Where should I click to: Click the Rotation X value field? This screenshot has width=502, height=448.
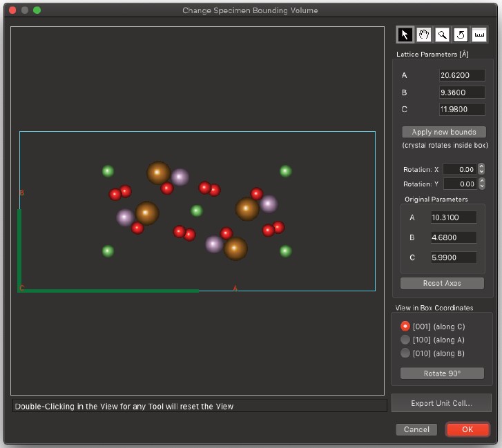[459, 169]
